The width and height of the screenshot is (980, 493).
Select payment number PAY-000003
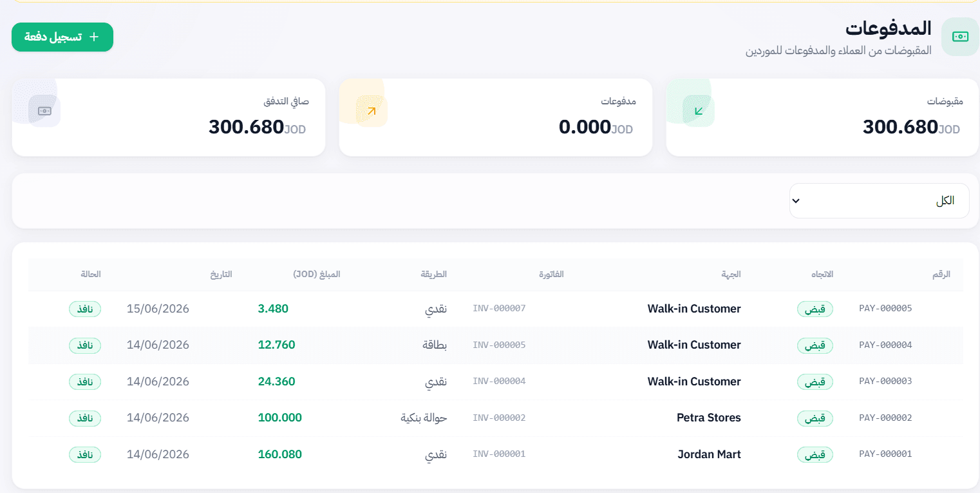tap(885, 382)
